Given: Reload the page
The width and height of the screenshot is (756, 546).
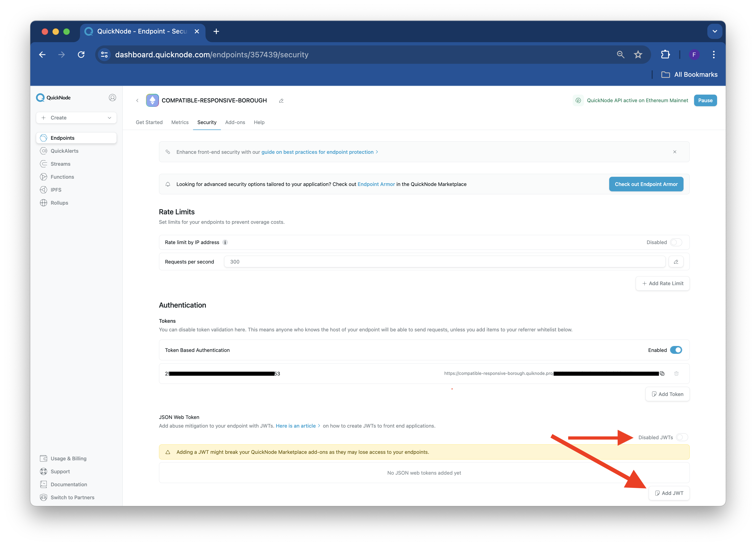Looking at the screenshot, I should point(81,55).
